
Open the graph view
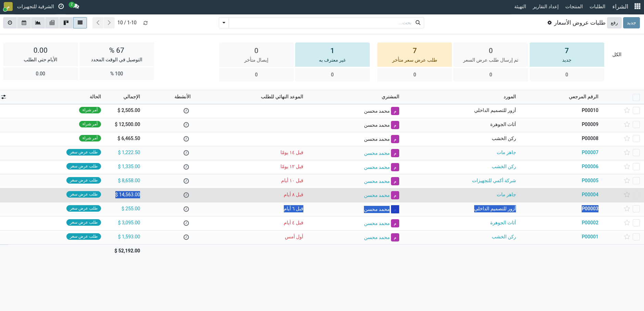[x=38, y=23]
